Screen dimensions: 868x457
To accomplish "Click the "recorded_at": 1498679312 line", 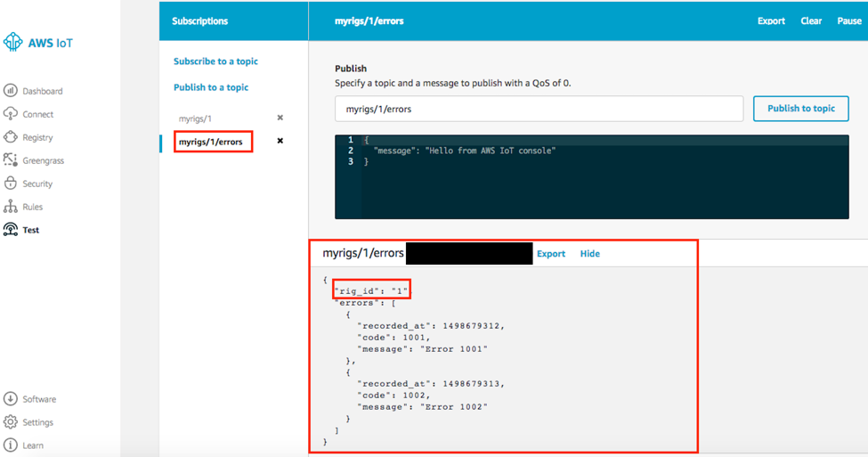I will [431, 326].
